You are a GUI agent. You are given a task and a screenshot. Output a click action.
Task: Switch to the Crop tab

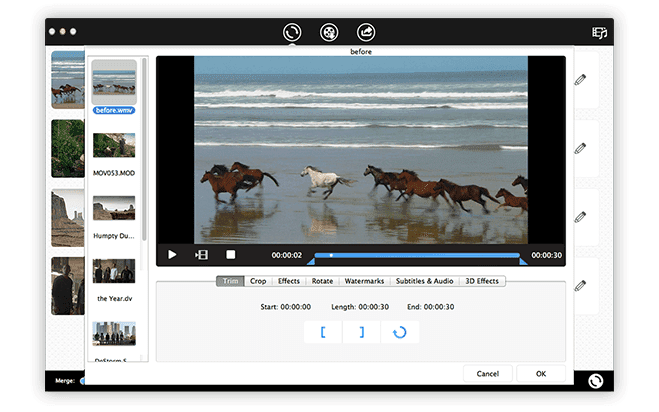pos(258,281)
